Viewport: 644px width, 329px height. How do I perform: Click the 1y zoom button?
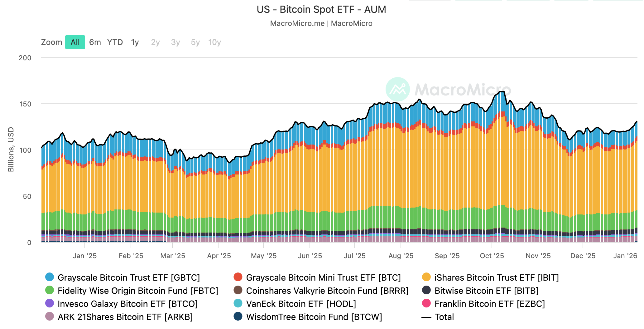pyautogui.click(x=135, y=42)
